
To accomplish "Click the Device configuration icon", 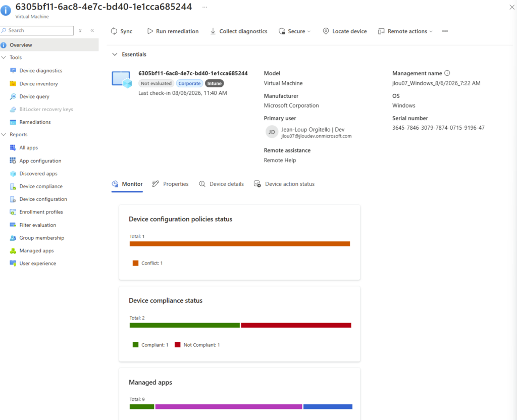I will tap(13, 199).
